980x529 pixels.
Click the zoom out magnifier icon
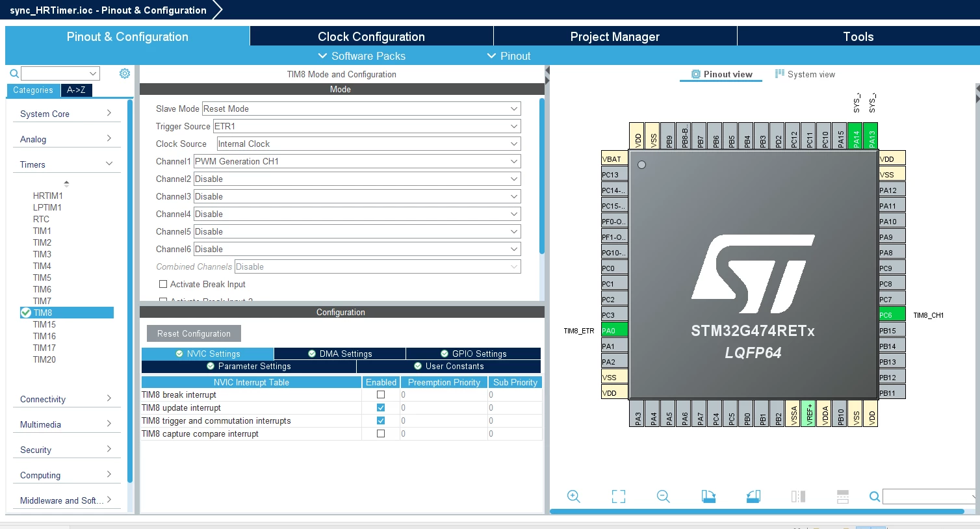[x=663, y=497]
